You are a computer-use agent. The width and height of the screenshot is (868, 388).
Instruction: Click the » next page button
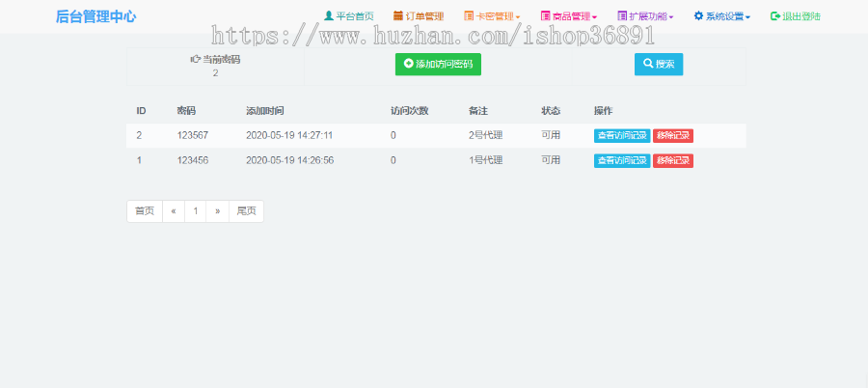218,211
